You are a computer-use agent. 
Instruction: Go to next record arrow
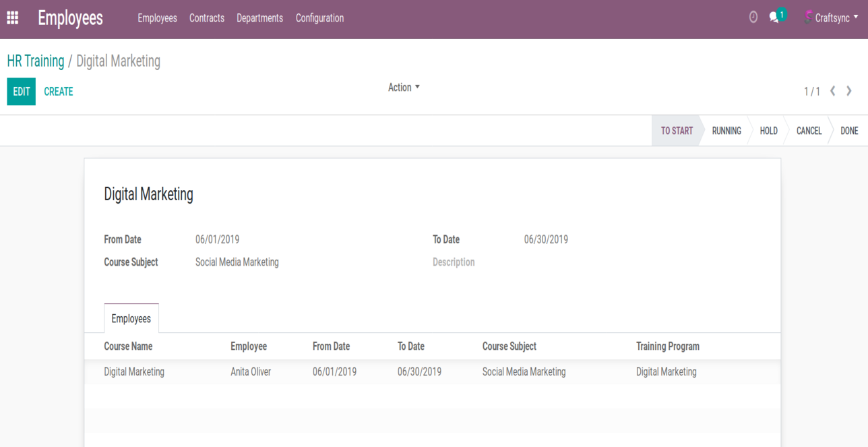click(849, 91)
